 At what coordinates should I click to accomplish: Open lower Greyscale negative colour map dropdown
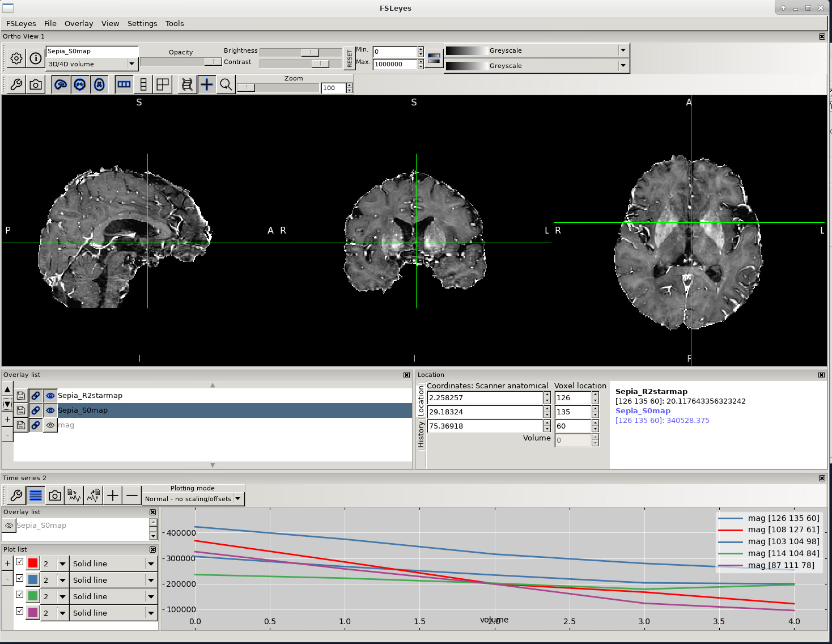coord(536,66)
